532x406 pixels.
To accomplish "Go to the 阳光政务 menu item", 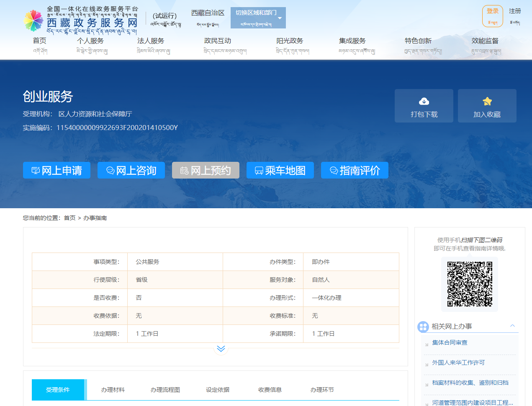I will tap(290, 41).
